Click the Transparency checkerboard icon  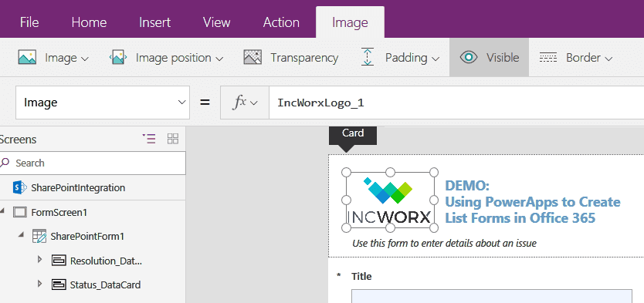tap(253, 57)
